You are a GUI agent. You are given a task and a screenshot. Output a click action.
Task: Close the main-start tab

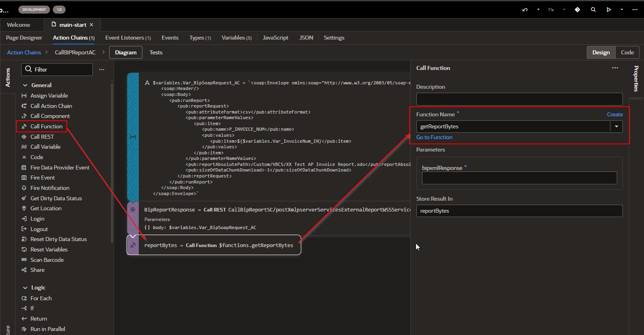92,25
